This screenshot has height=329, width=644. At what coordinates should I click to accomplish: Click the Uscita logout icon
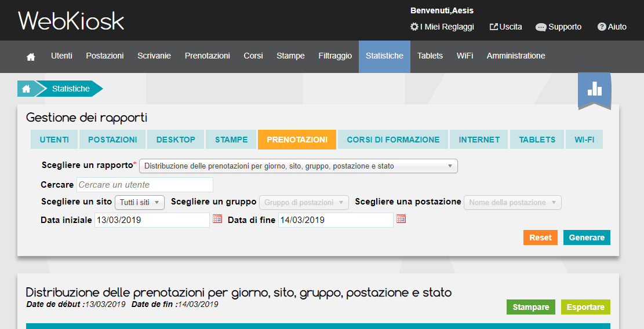point(494,27)
